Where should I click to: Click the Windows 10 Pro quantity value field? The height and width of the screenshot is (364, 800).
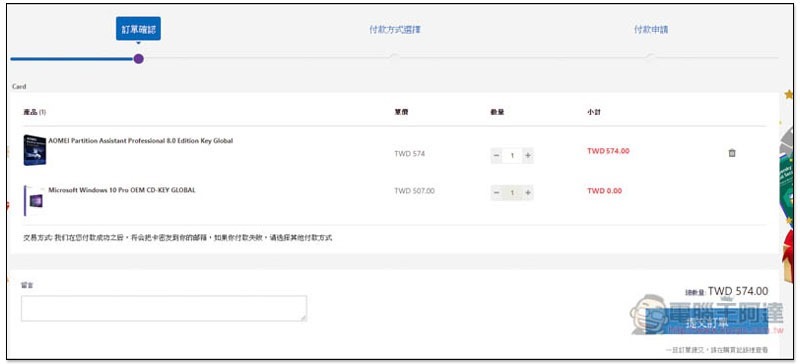point(512,192)
